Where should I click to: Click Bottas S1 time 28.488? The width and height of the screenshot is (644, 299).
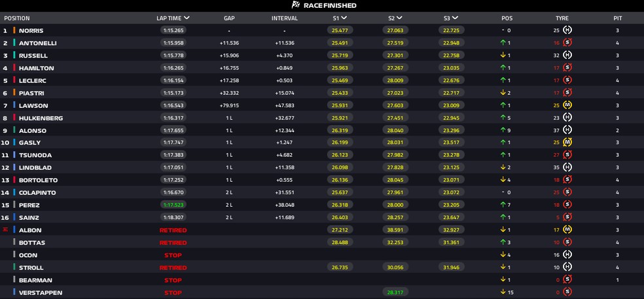click(340, 242)
